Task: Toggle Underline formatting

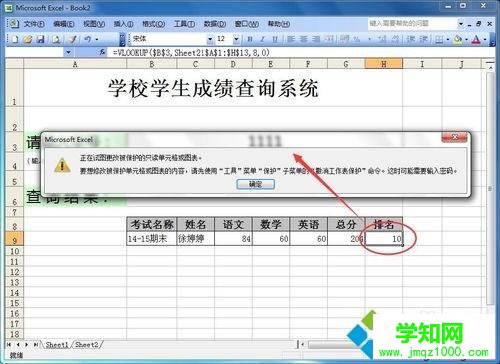Action: click(275, 39)
